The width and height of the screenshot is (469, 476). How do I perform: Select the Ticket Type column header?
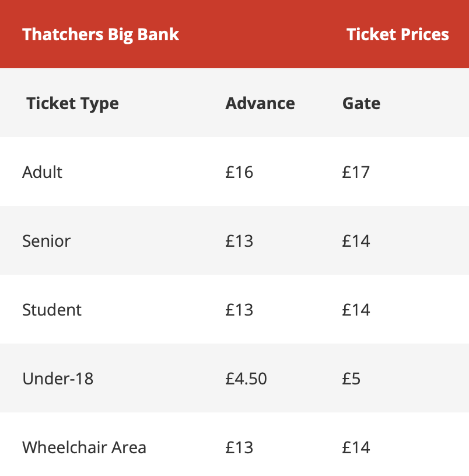click(72, 104)
